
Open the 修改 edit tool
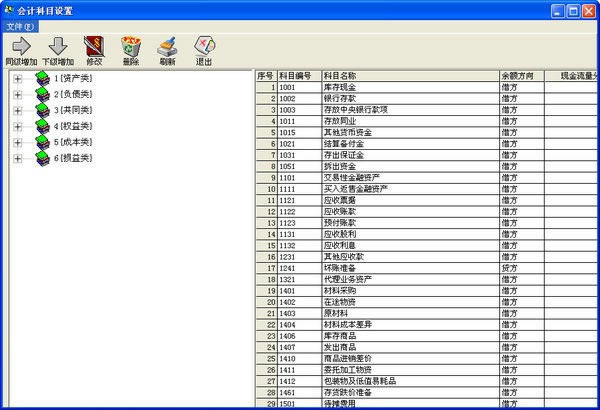(x=95, y=45)
